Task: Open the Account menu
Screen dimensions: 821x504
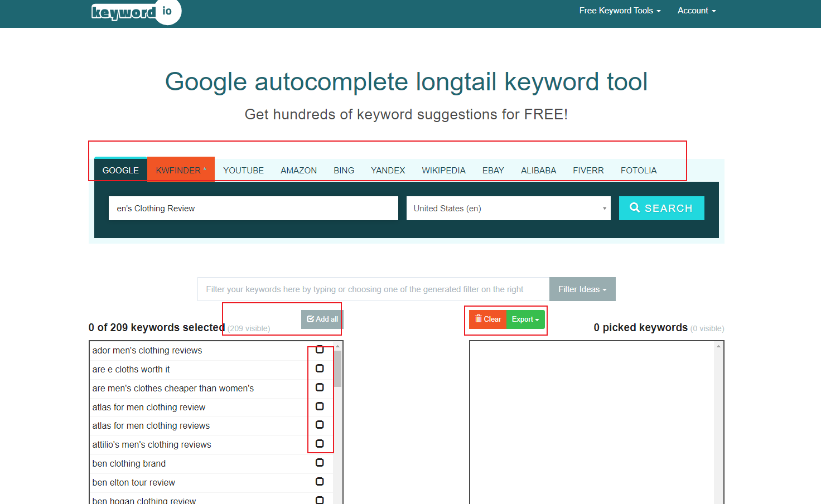Action: [696, 11]
